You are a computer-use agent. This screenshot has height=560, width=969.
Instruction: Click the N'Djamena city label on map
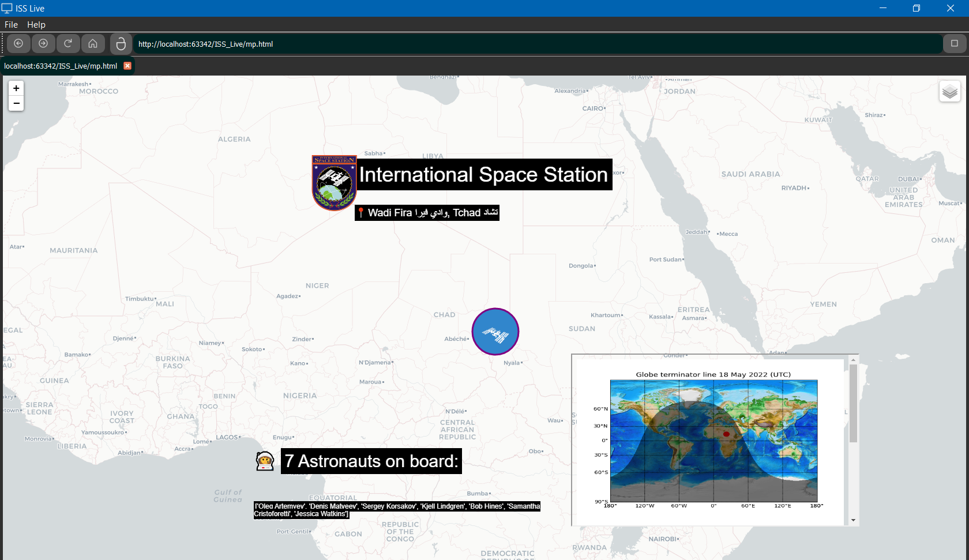tap(375, 362)
